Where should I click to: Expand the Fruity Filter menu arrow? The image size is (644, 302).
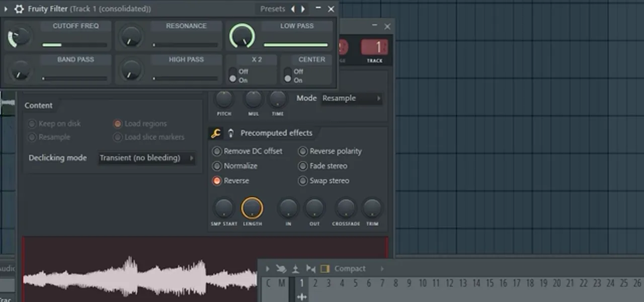pos(6,9)
